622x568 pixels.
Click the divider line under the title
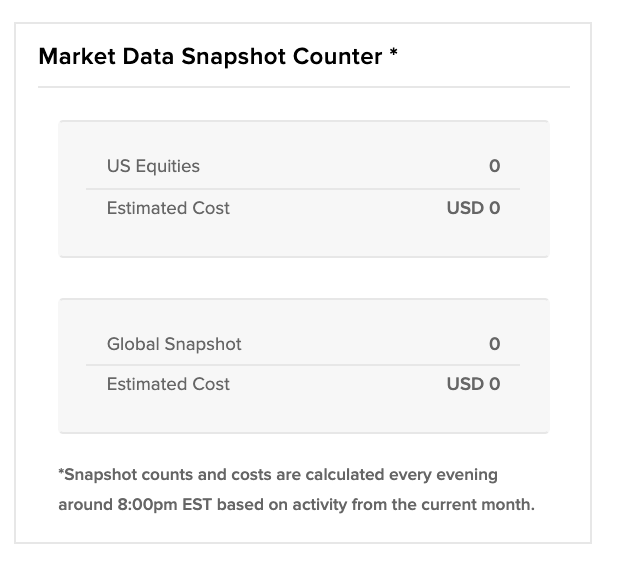(x=304, y=87)
